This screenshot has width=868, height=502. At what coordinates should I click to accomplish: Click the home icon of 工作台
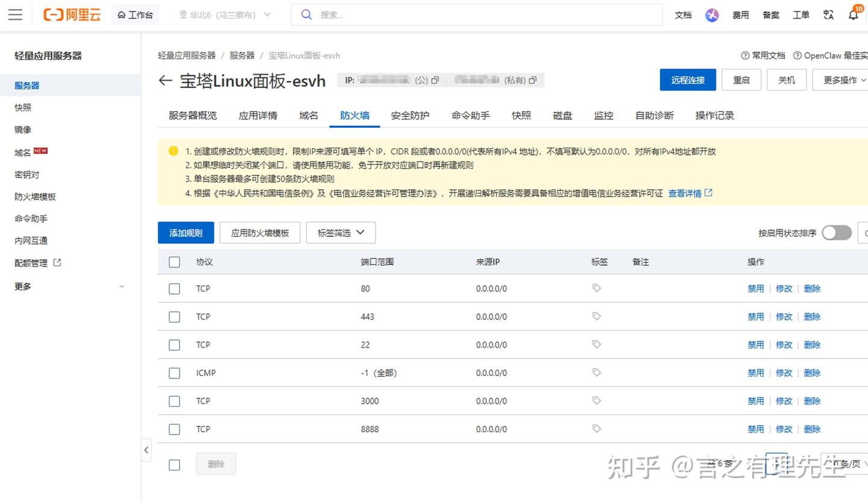pos(122,15)
